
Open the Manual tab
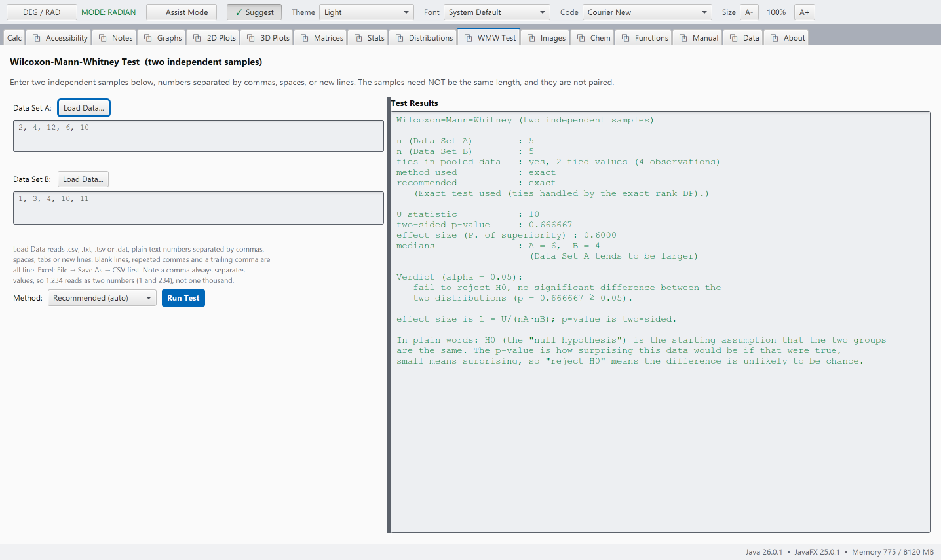point(698,38)
